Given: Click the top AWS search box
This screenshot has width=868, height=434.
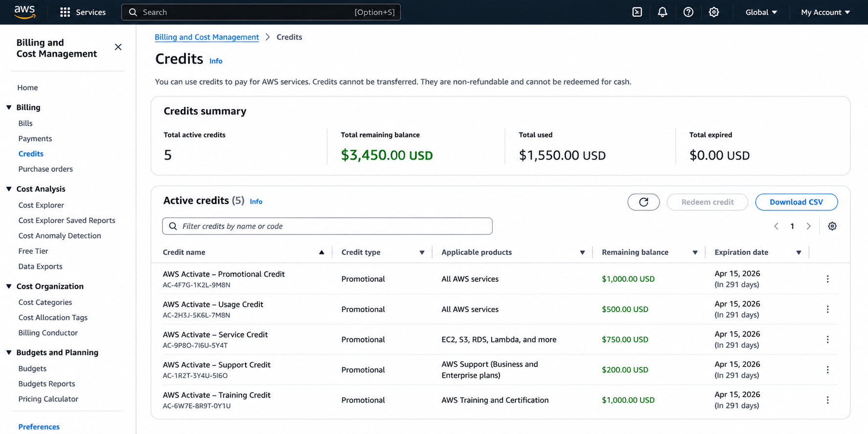Looking at the screenshot, I should [261, 12].
